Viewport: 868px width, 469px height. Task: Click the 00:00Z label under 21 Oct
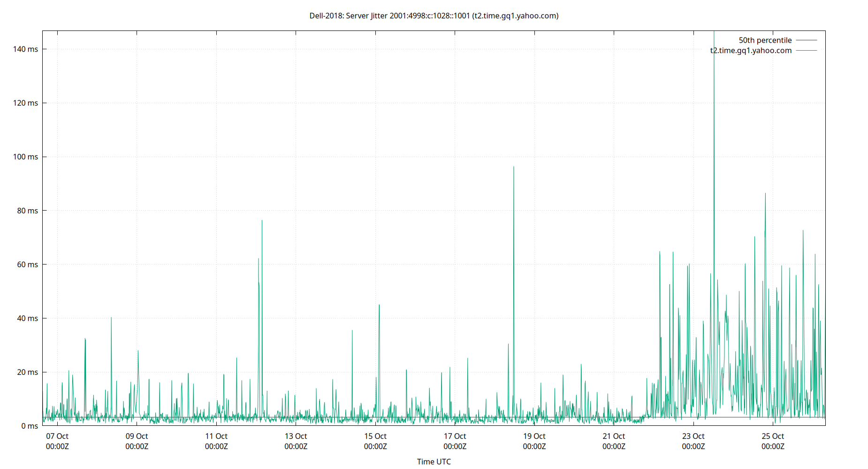tap(614, 446)
